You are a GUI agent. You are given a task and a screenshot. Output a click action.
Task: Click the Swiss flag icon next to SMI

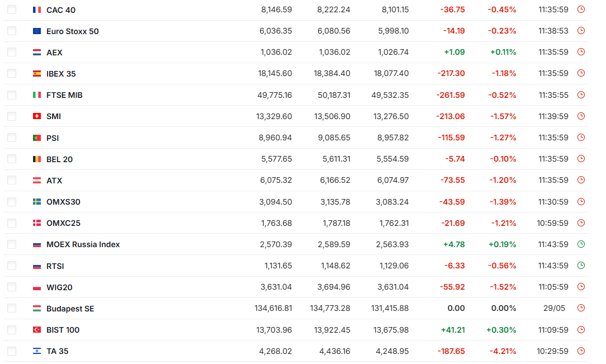tap(37, 116)
